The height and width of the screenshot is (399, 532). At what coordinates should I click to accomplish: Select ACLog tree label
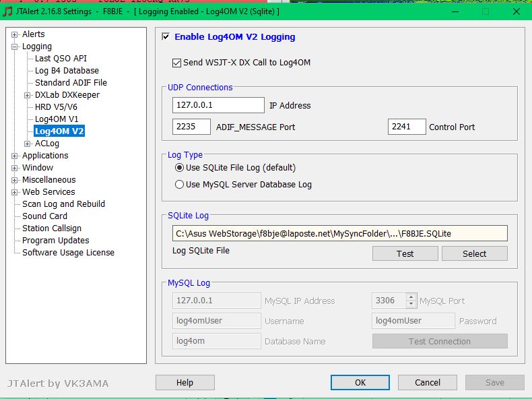pyautogui.click(x=47, y=144)
